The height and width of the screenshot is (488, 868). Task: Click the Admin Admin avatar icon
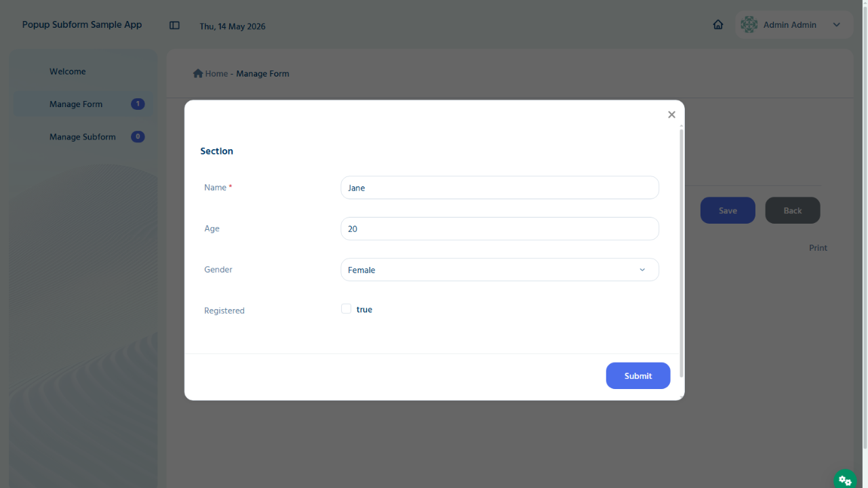tap(749, 24)
